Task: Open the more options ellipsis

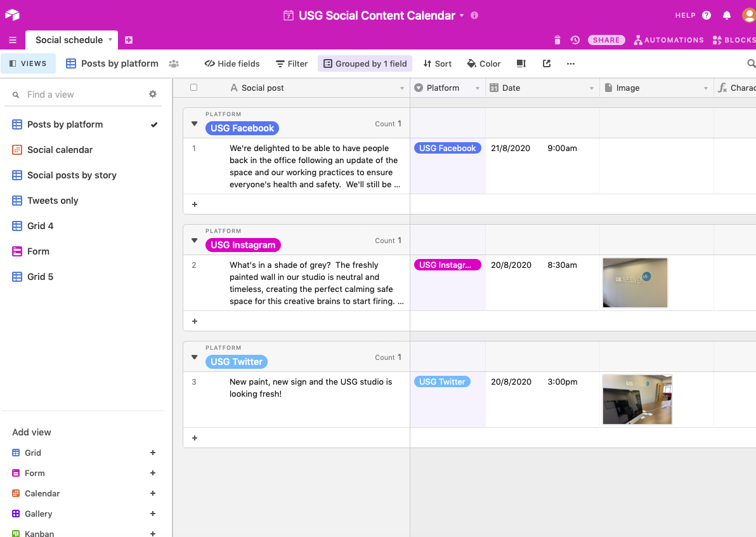Action: 571,63
